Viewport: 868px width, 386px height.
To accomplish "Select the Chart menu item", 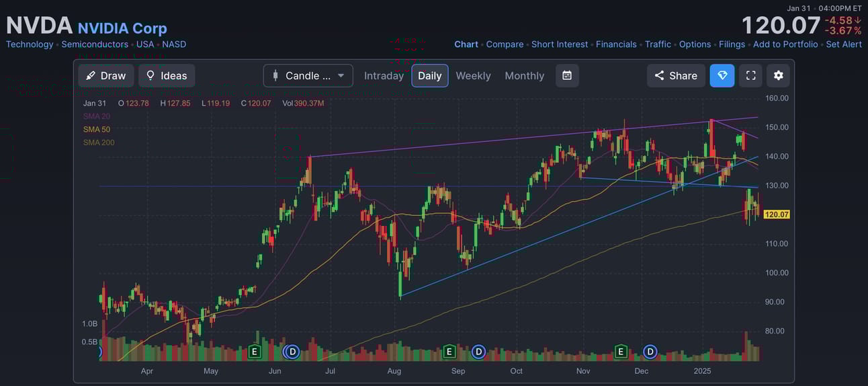I will (466, 44).
